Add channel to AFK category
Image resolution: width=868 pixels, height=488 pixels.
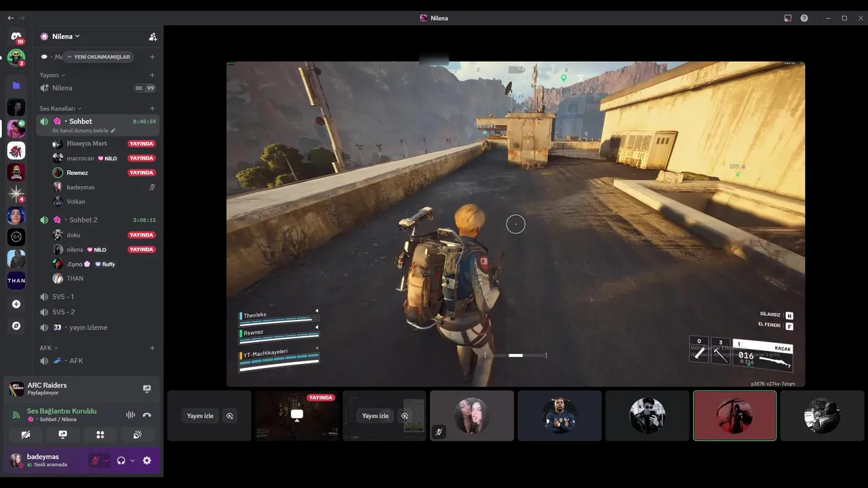[x=152, y=348]
